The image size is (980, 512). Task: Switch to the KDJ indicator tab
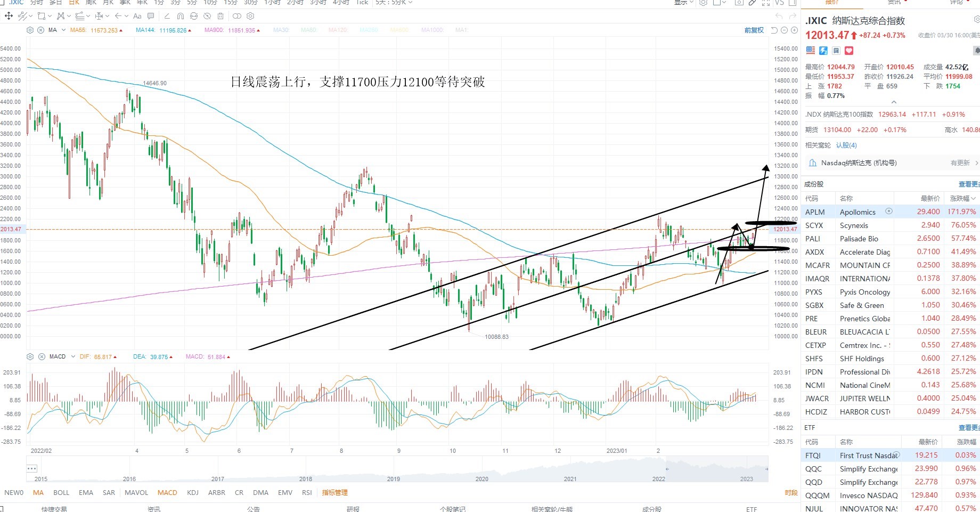coord(193,492)
